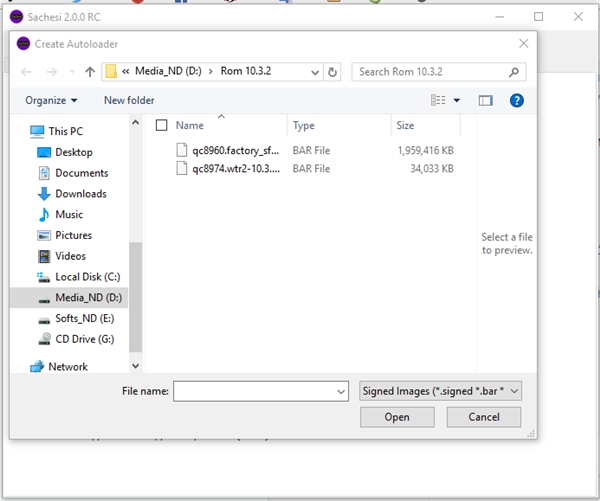Select Local Disk (C:) drive
The width and height of the screenshot is (600, 501).
[87, 277]
